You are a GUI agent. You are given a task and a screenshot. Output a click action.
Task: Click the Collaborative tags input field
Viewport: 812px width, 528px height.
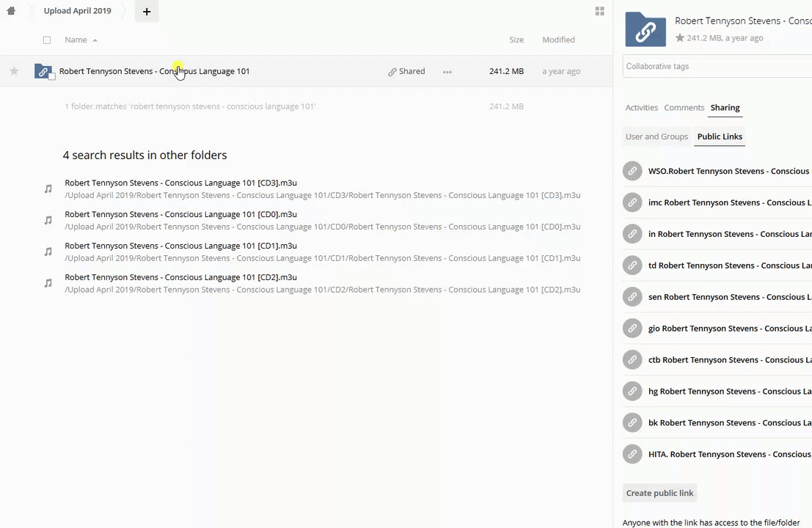coord(715,66)
